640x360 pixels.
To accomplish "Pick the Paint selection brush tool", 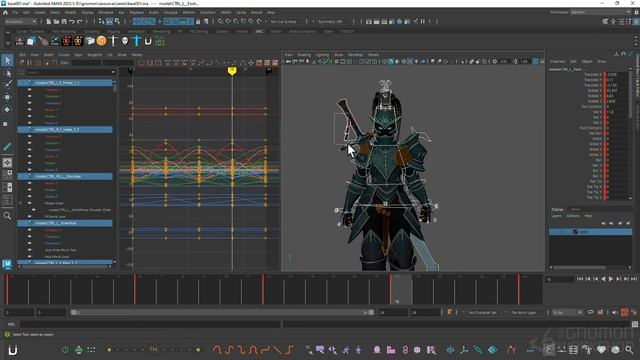I will 7,85.
